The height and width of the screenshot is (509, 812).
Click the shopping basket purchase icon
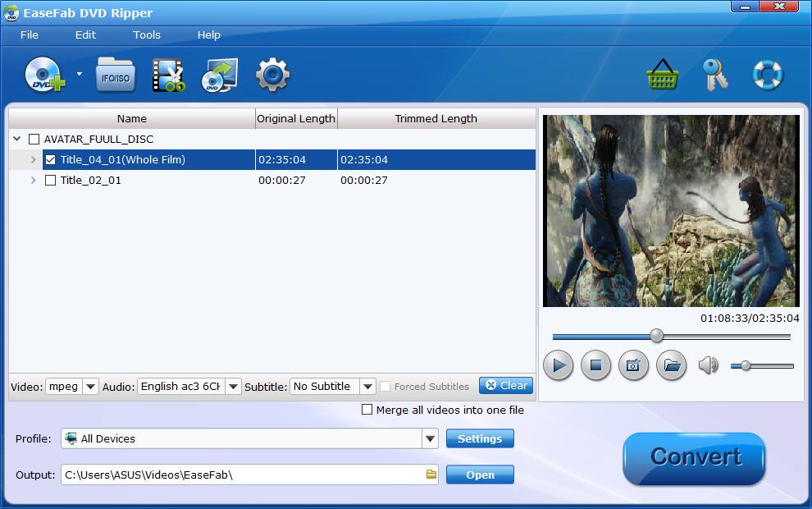pos(662,76)
